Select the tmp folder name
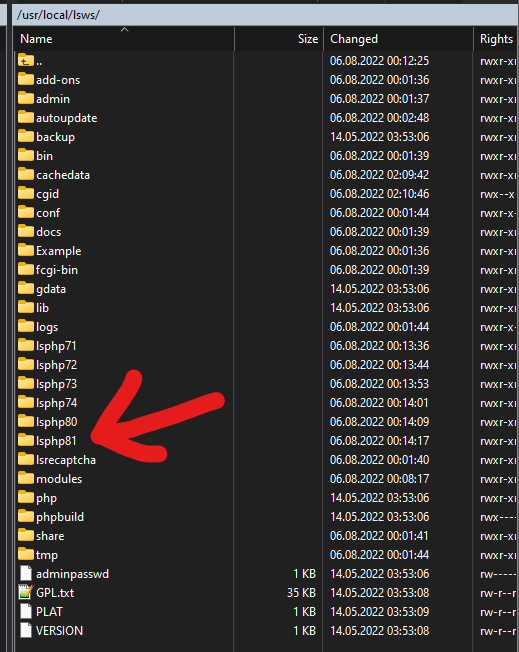The height and width of the screenshot is (652, 519). (47, 555)
